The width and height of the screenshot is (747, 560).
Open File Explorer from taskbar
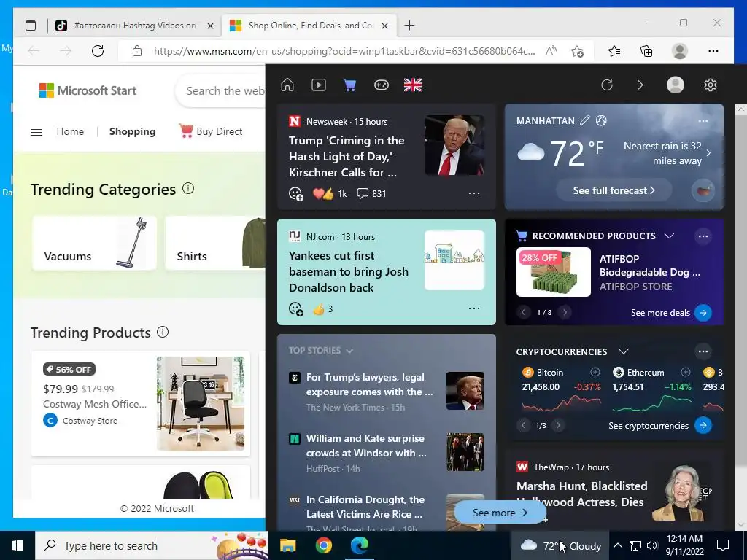(287, 545)
